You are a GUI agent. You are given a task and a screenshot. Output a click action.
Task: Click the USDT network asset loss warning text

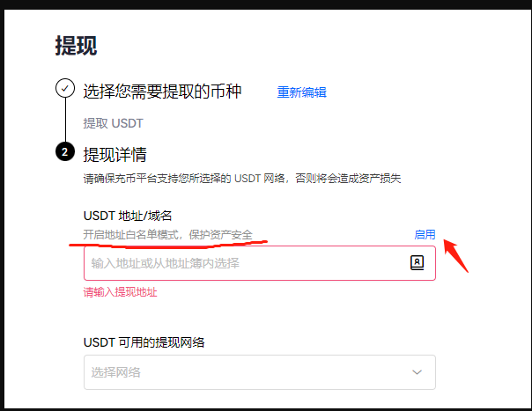pos(242,178)
